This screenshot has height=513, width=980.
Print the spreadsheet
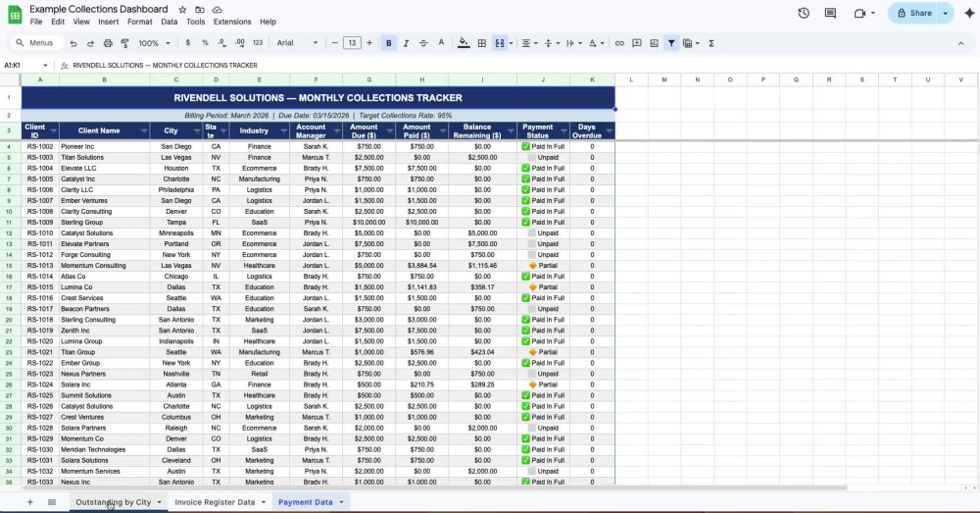click(108, 43)
